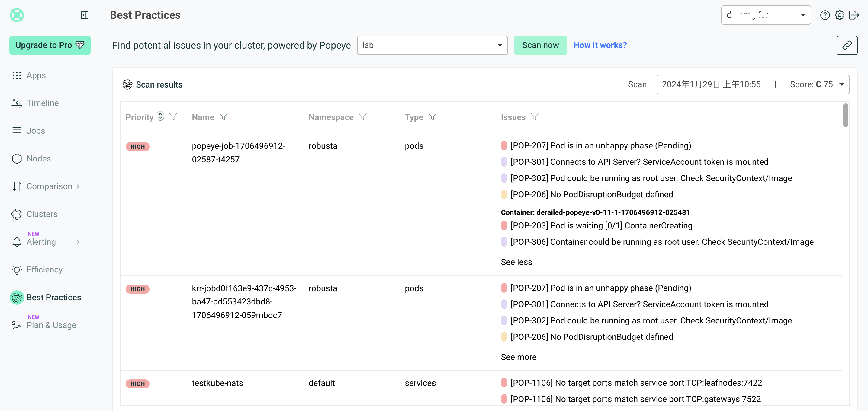Click the results table vertical scrollbar
868x411 pixels.
[x=845, y=116]
